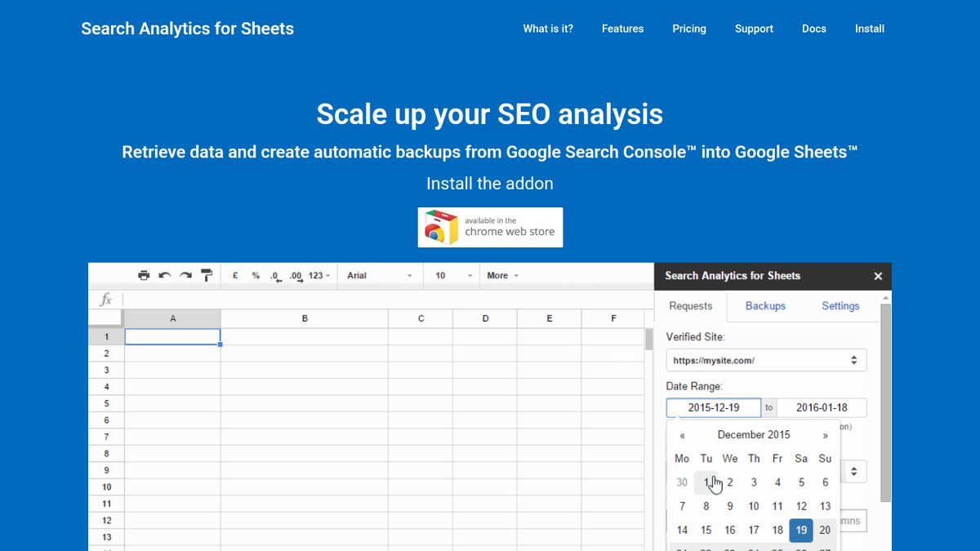Go to previous month in calendar

(x=682, y=435)
